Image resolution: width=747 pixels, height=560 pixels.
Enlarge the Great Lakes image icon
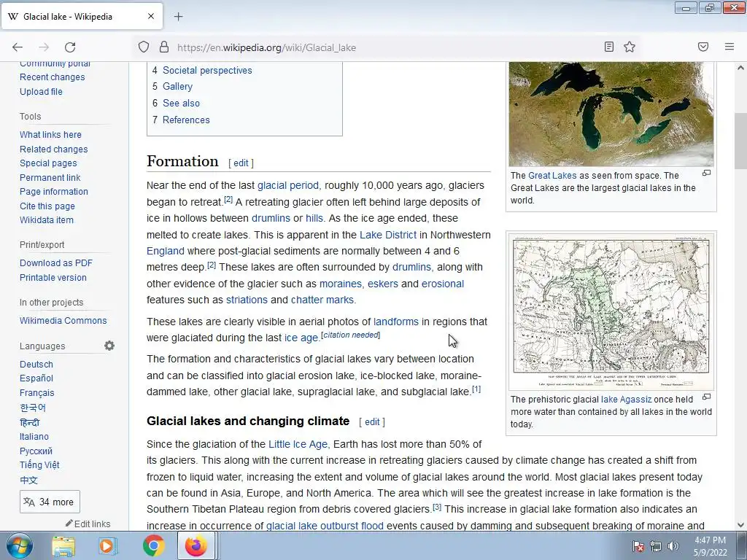coord(706,174)
